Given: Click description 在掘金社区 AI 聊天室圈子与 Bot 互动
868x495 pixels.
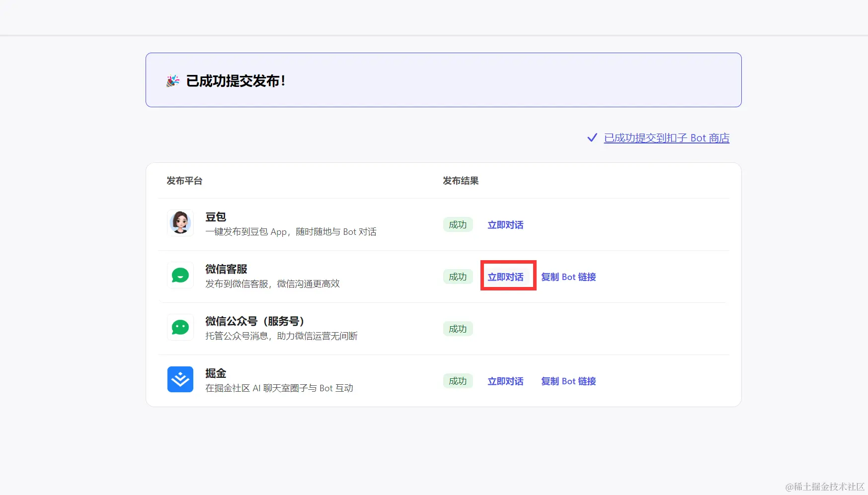Looking at the screenshot, I should click(x=279, y=388).
